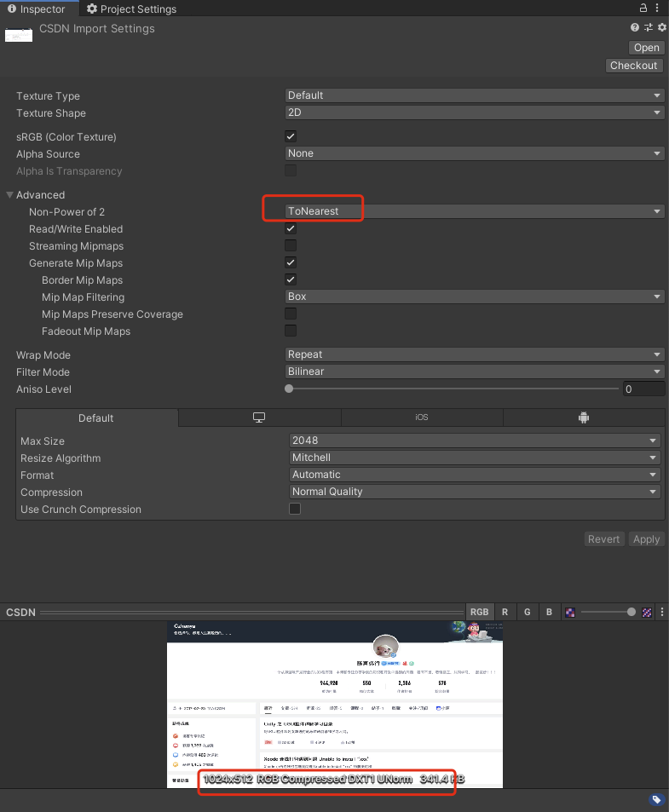
Task: Select the Default platform tab
Action: (96, 418)
